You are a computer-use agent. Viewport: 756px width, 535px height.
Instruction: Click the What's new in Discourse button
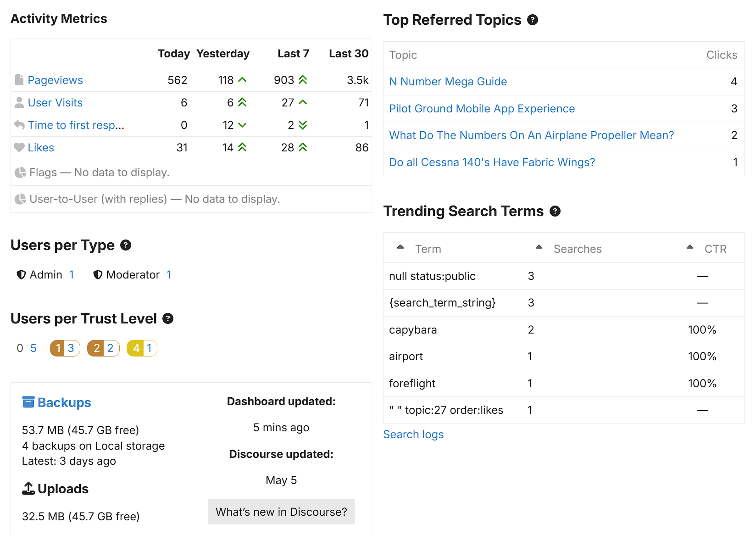[x=281, y=512]
